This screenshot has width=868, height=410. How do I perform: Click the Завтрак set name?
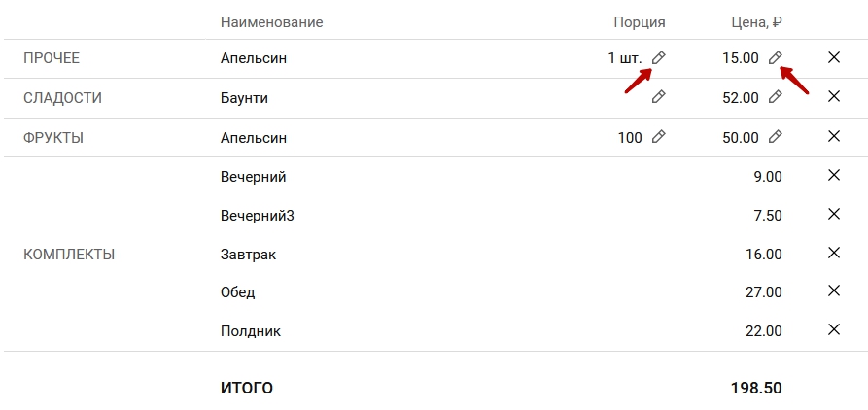[x=248, y=255]
